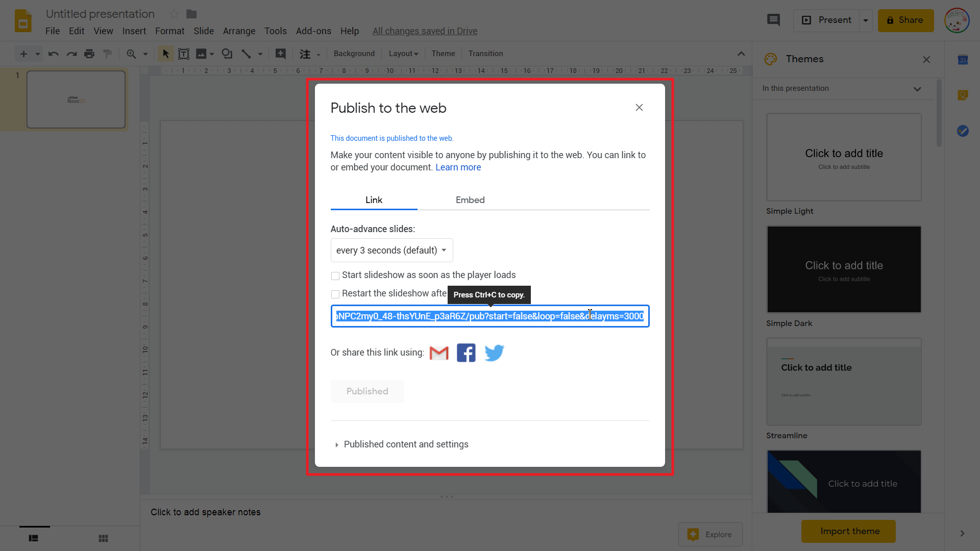
Task: Collapse the toolbar with the up chevron
Action: click(741, 54)
